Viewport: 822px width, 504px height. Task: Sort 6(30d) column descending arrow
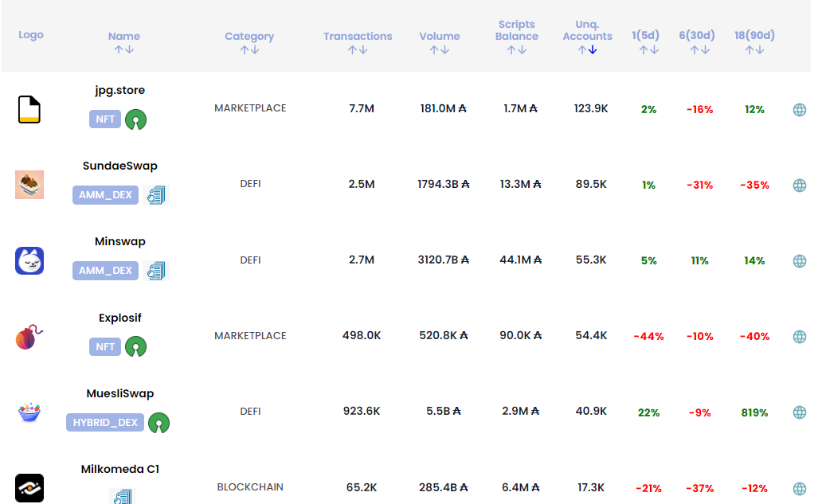point(705,50)
